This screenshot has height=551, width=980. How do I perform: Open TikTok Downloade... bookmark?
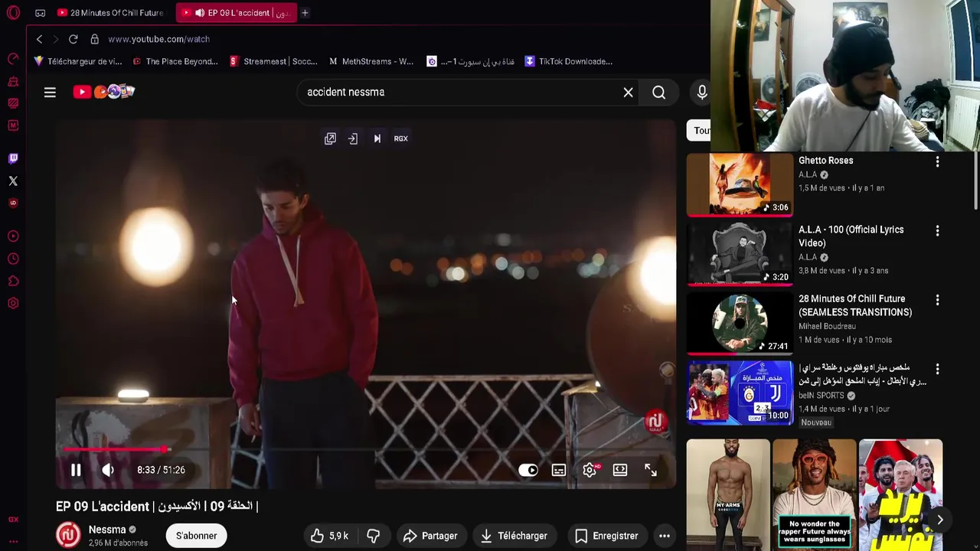[x=568, y=61]
